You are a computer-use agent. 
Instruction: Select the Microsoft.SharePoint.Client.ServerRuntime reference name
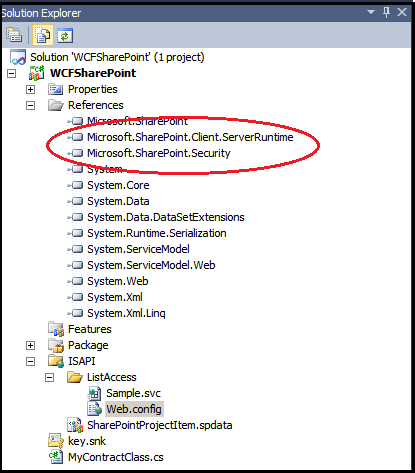(190, 137)
